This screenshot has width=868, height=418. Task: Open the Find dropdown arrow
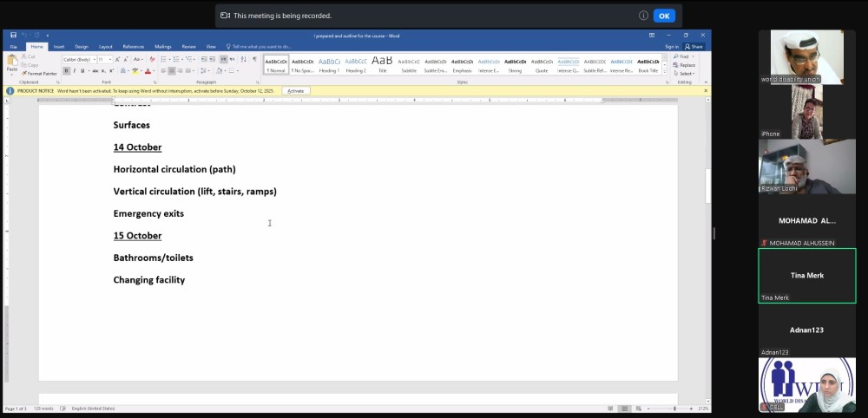(693, 56)
